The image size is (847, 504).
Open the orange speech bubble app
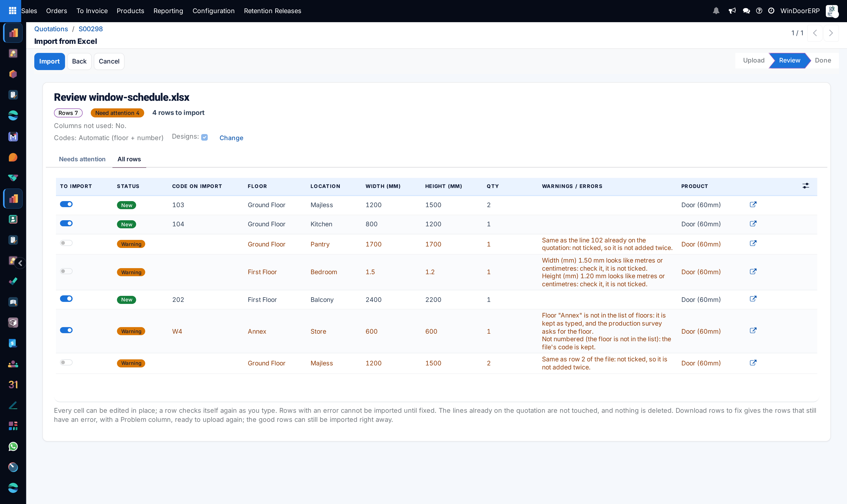point(13,157)
